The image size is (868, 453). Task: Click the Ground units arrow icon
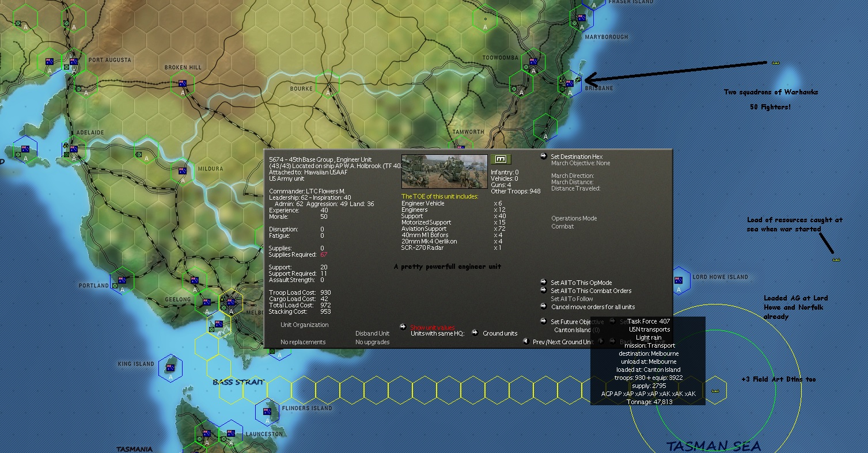tap(475, 333)
